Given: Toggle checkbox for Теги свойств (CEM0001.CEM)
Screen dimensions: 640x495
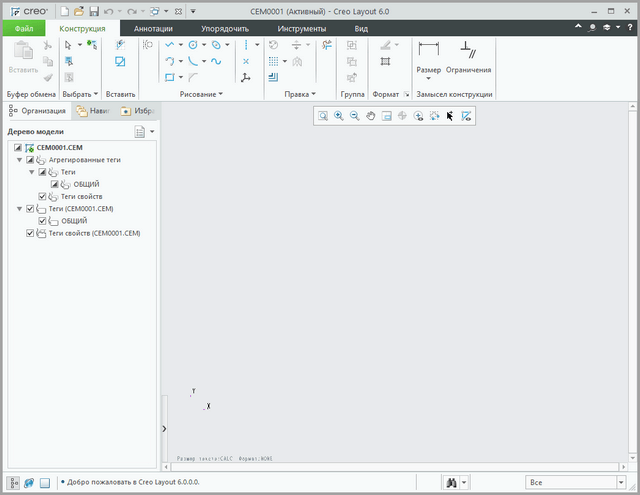Looking at the screenshot, I should click(x=30, y=233).
